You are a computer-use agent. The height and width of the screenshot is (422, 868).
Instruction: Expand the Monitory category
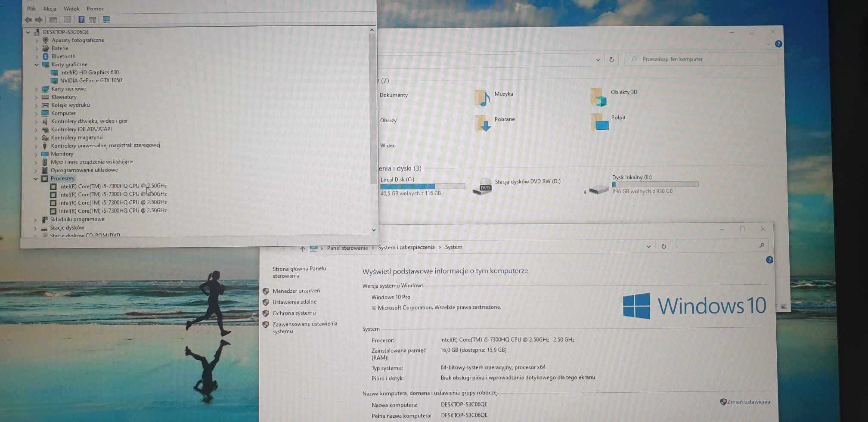click(x=36, y=154)
